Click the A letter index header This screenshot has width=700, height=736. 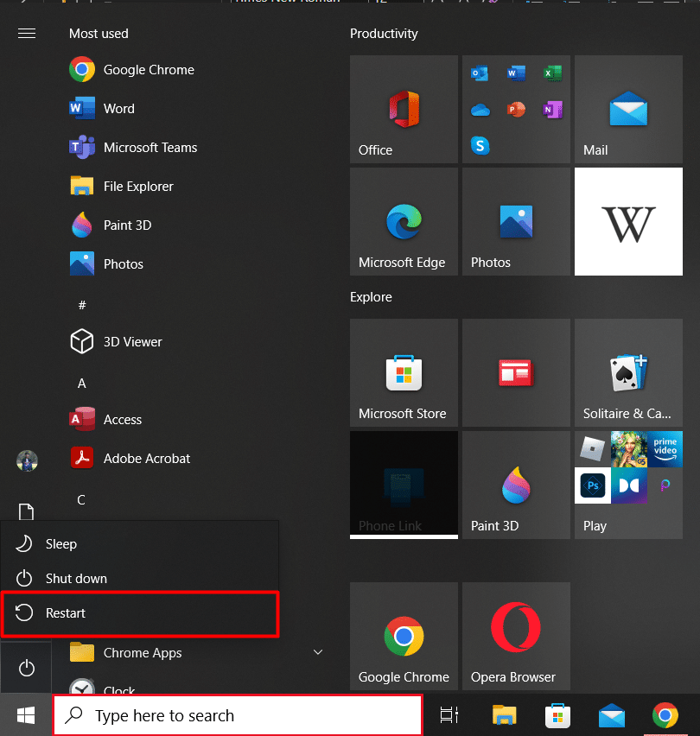pyautogui.click(x=82, y=384)
